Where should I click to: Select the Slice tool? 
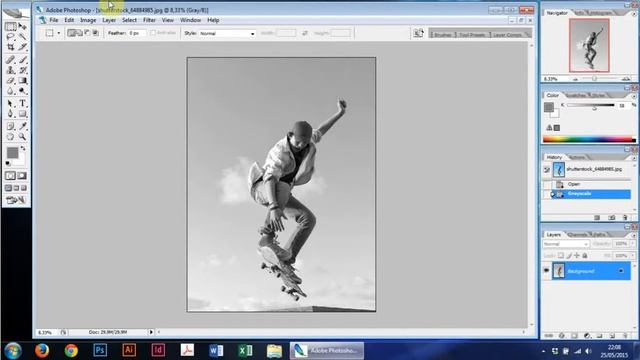[22, 47]
